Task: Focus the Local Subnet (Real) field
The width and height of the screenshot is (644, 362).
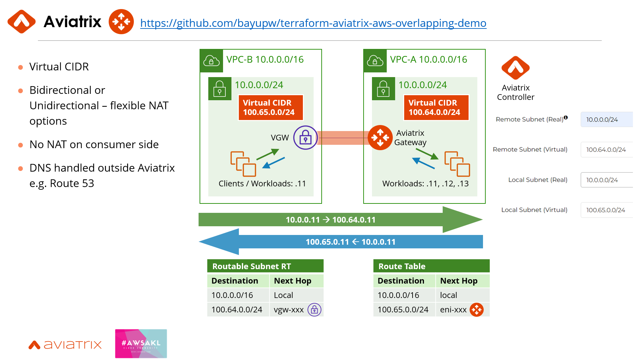Action: click(x=606, y=180)
